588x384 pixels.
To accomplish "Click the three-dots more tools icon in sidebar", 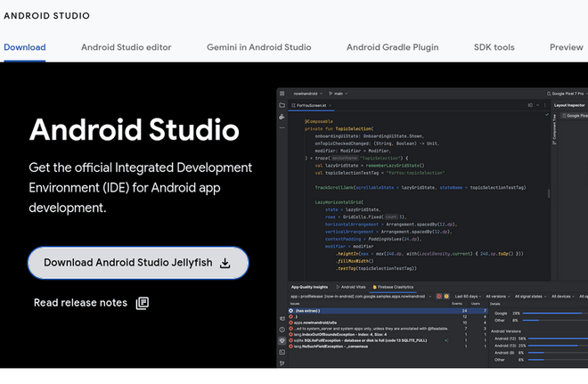I will 282,128.
